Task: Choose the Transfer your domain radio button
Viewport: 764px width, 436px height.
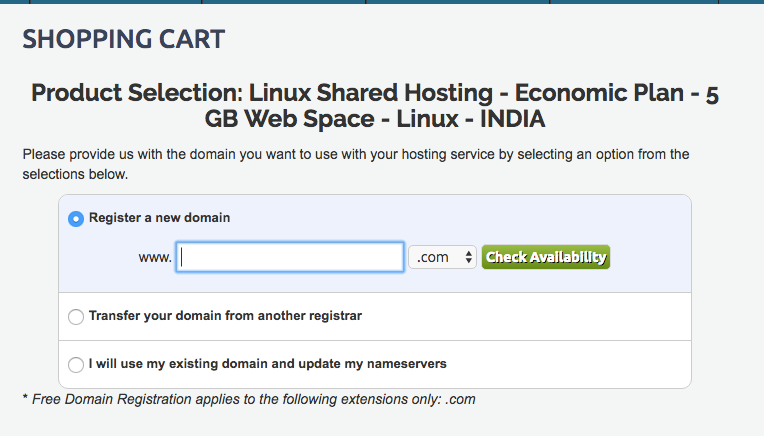Action: tap(76, 317)
